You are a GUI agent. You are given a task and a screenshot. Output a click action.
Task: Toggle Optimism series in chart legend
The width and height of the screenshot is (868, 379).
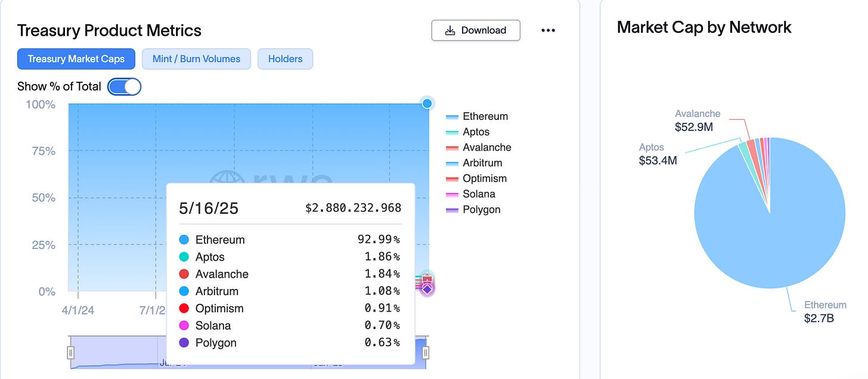[x=476, y=178]
